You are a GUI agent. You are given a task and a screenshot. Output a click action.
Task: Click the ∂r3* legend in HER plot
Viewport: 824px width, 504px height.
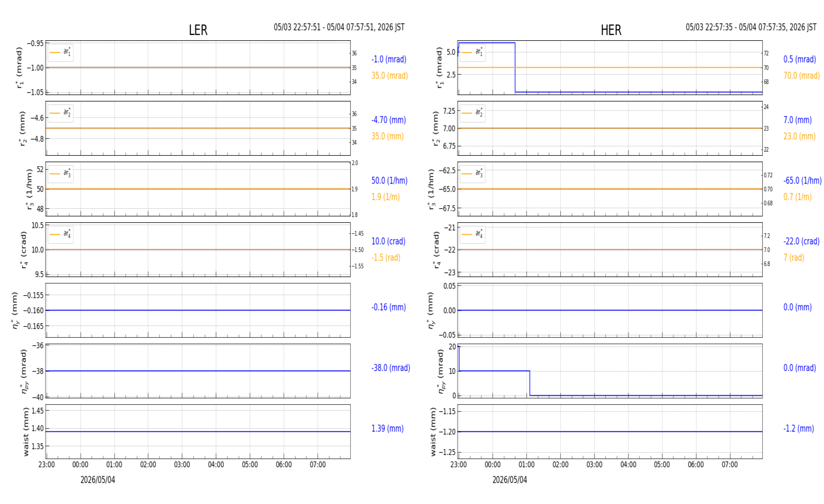[x=473, y=174]
